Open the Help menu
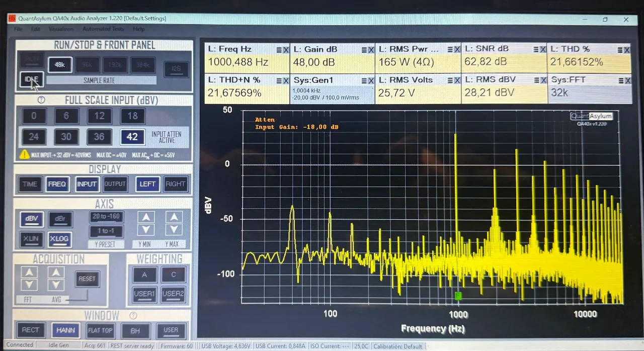The width and height of the screenshot is (644, 351). pos(139,29)
